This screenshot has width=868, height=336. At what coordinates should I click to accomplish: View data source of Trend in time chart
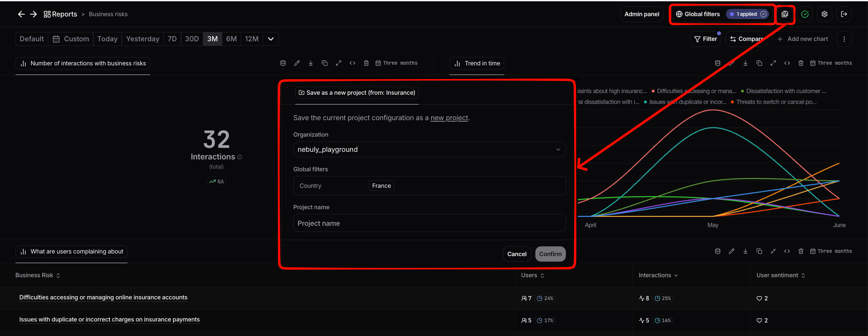coord(717,63)
